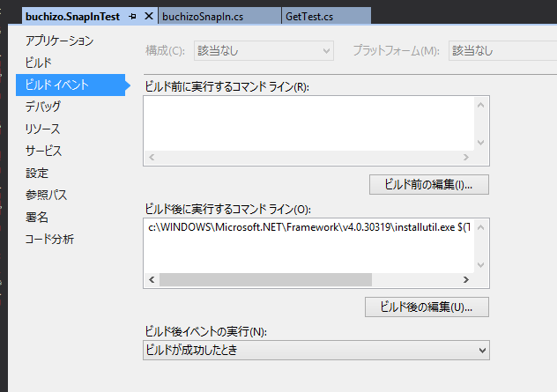Click inside the pre-build command text box
The height and width of the screenshot is (392, 557).
(308, 122)
